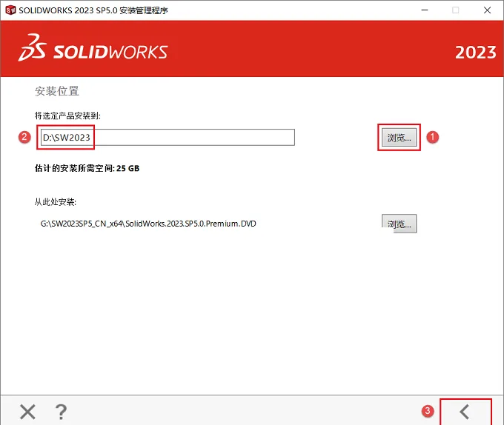
Task: Cancel installation with the bottom X icon
Action: (x=27, y=412)
